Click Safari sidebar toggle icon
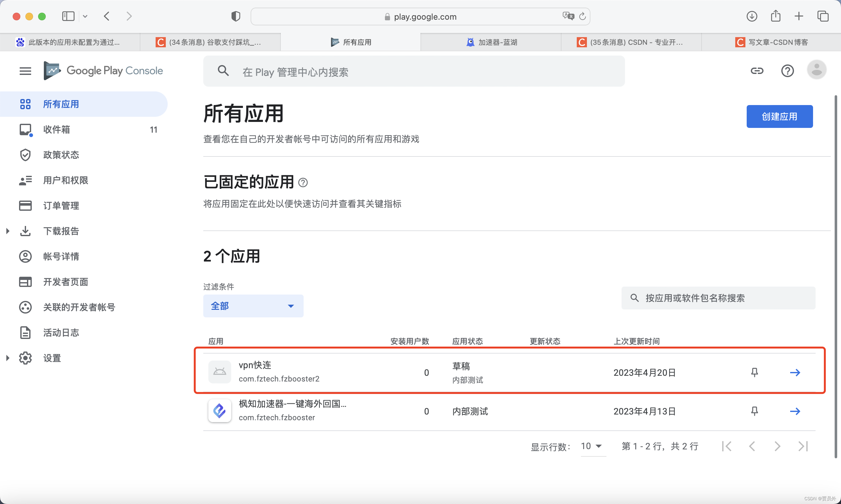 pos(68,16)
